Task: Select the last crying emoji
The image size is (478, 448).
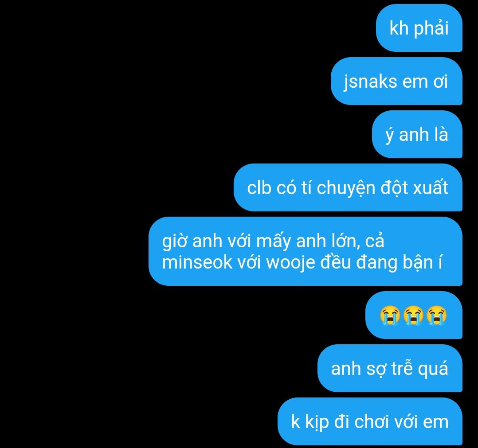Action: 436,315
